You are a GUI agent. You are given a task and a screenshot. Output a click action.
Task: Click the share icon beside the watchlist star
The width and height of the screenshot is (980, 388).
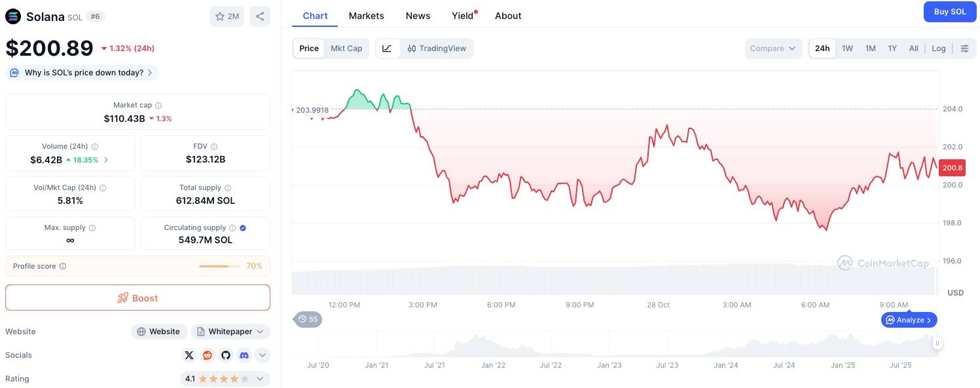259,16
